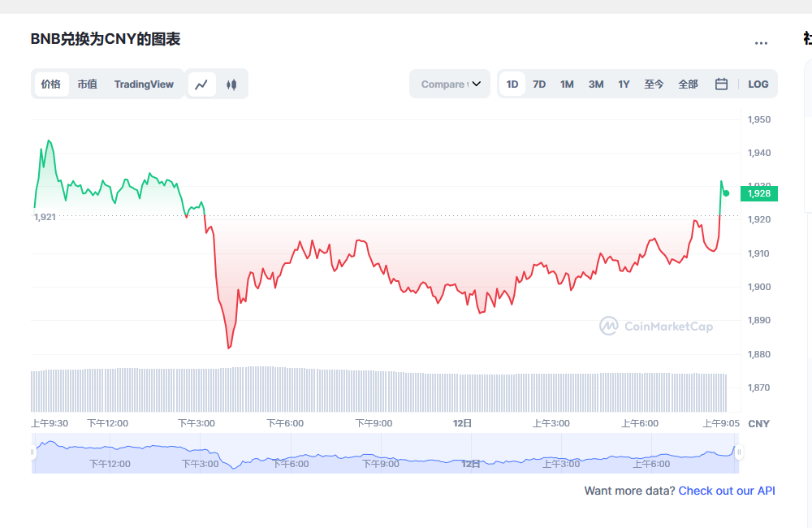
Task: Switch to line chart view icon
Action: [x=202, y=84]
